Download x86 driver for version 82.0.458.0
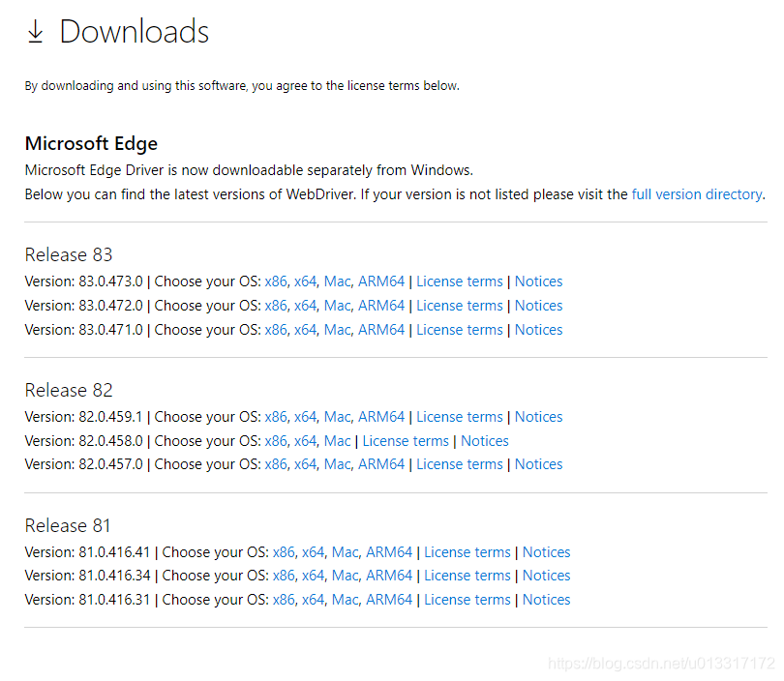This screenshot has height=681, width=784. 276,441
